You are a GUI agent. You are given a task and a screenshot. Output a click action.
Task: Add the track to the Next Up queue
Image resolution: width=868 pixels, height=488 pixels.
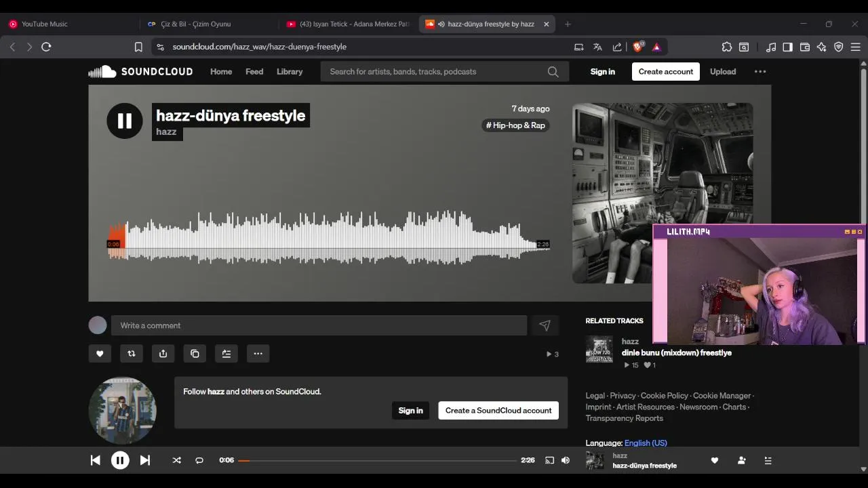[226, 353]
